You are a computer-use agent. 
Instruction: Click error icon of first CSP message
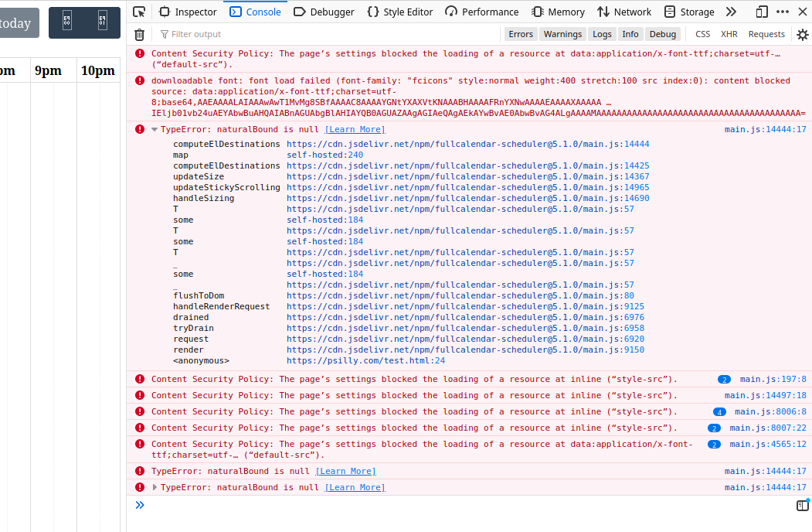140,53
